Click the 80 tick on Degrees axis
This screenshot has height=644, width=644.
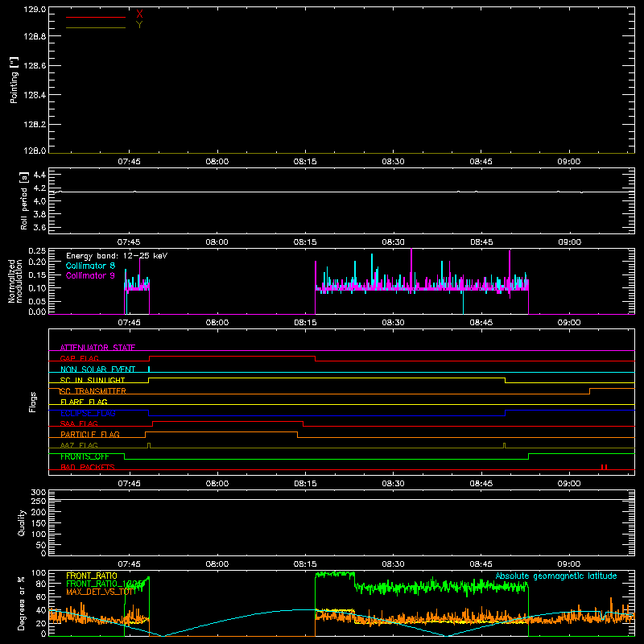click(x=42, y=584)
